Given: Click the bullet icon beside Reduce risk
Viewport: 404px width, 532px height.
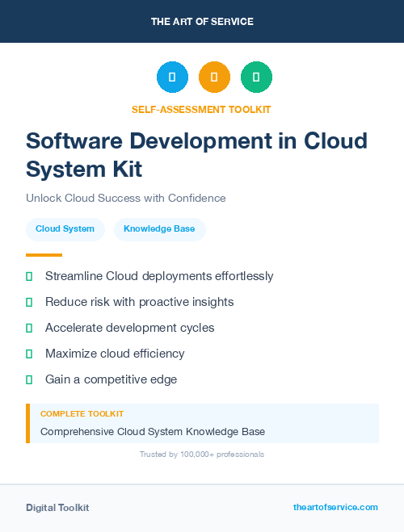Looking at the screenshot, I should point(29,302).
